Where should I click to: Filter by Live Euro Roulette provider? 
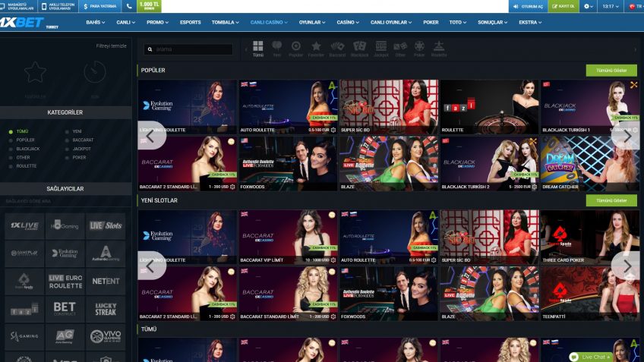click(x=65, y=281)
